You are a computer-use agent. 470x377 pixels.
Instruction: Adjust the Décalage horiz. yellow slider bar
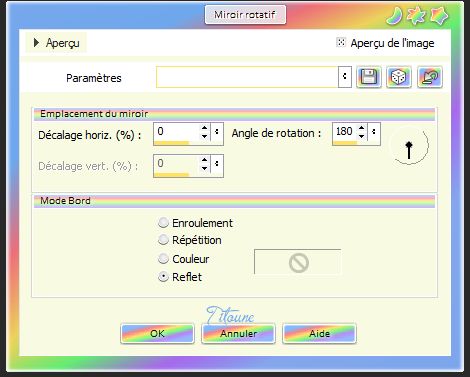[x=172, y=143]
